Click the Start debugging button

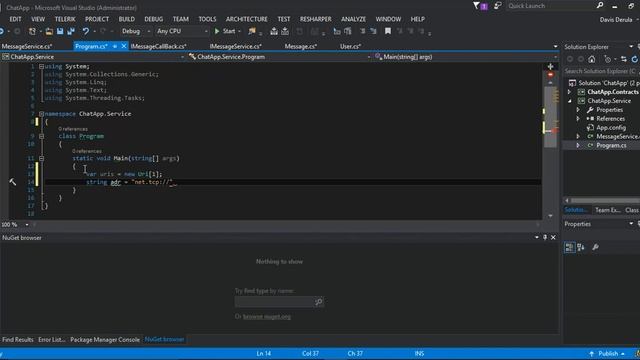tap(225, 31)
